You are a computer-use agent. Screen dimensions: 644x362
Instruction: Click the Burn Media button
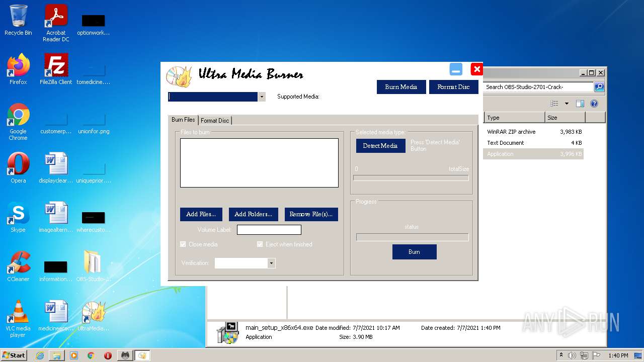[x=401, y=87]
